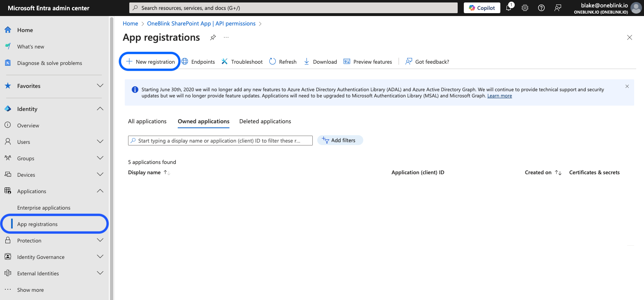644x300 pixels.
Task: Open the Help question mark icon
Action: pyautogui.click(x=541, y=8)
